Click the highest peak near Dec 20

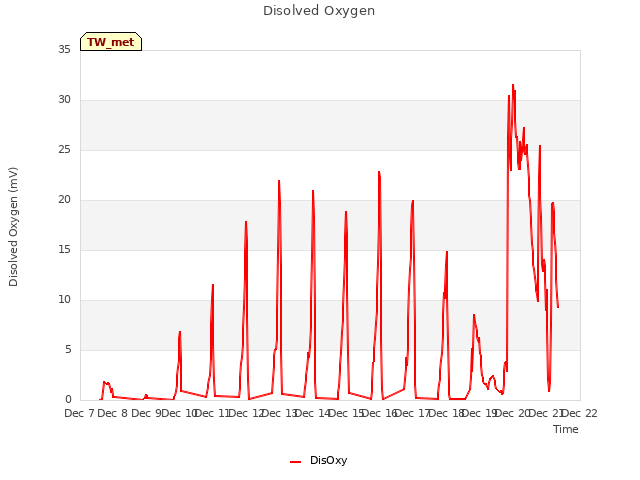[x=513, y=85]
